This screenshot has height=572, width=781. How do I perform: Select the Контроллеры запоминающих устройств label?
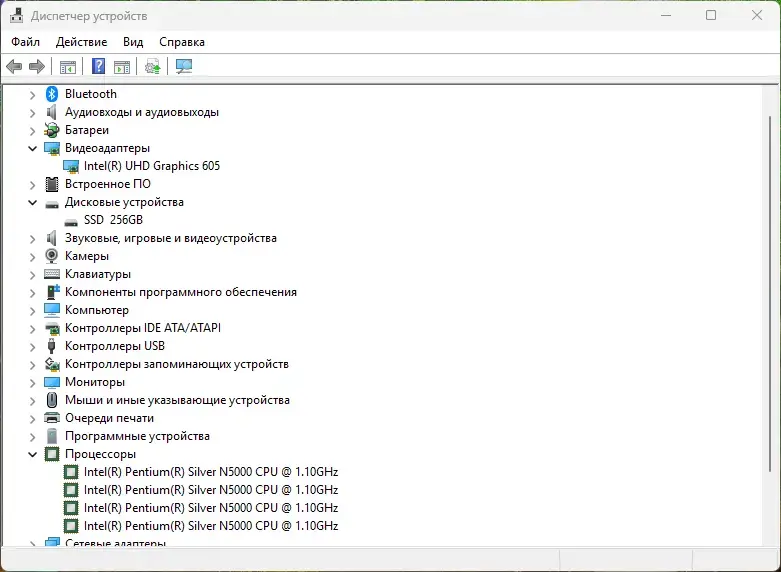point(177,364)
